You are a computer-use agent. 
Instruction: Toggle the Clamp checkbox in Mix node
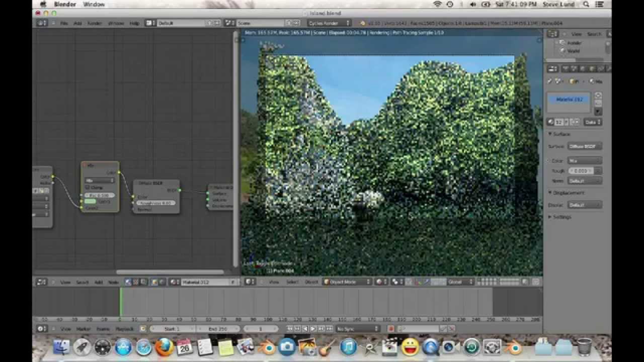(88, 188)
